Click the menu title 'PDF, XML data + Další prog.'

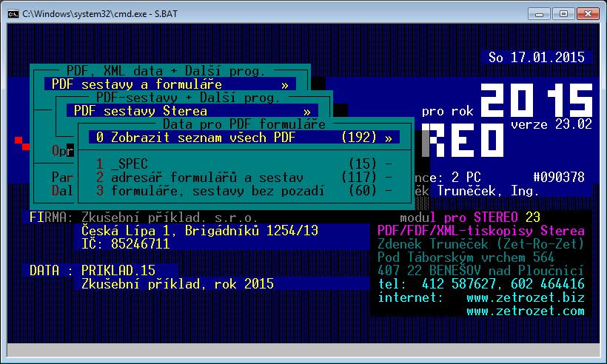pos(166,71)
